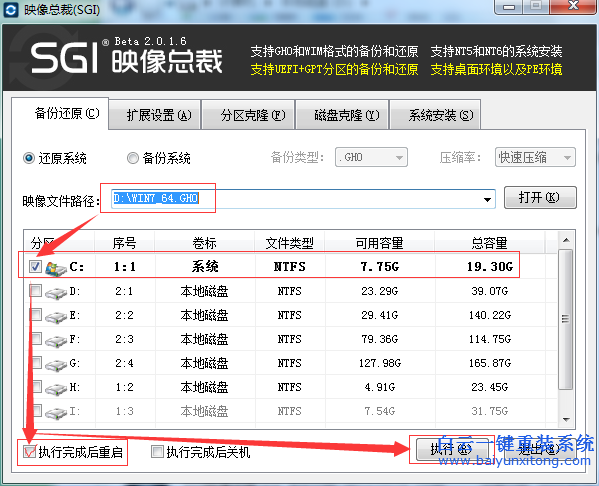Open the 压缩率 快速压缩 dropdown
Image resolution: width=599 pixels, height=486 pixels.
point(535,157)
